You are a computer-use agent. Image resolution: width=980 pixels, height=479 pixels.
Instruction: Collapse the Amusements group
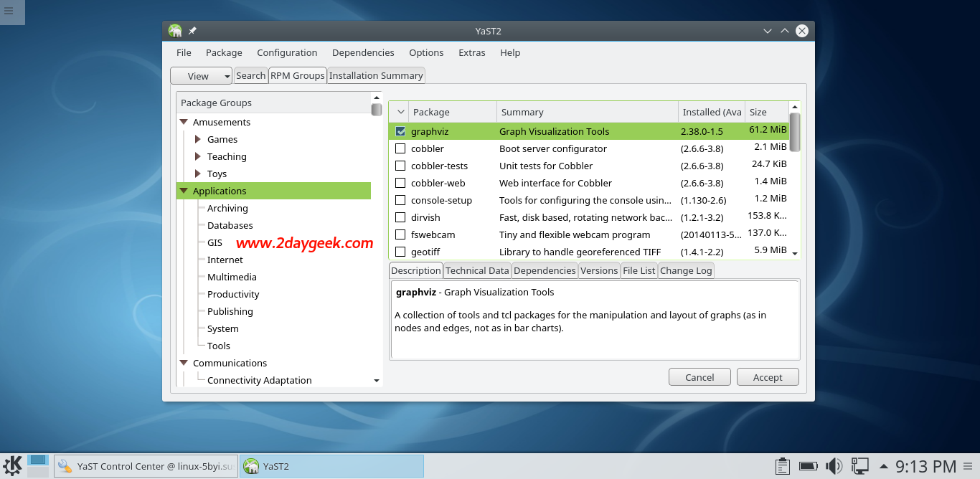184,122
